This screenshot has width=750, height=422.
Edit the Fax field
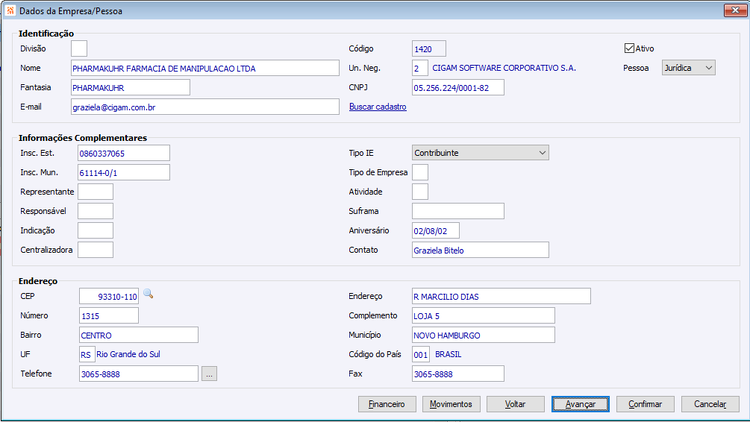point(458,374)
